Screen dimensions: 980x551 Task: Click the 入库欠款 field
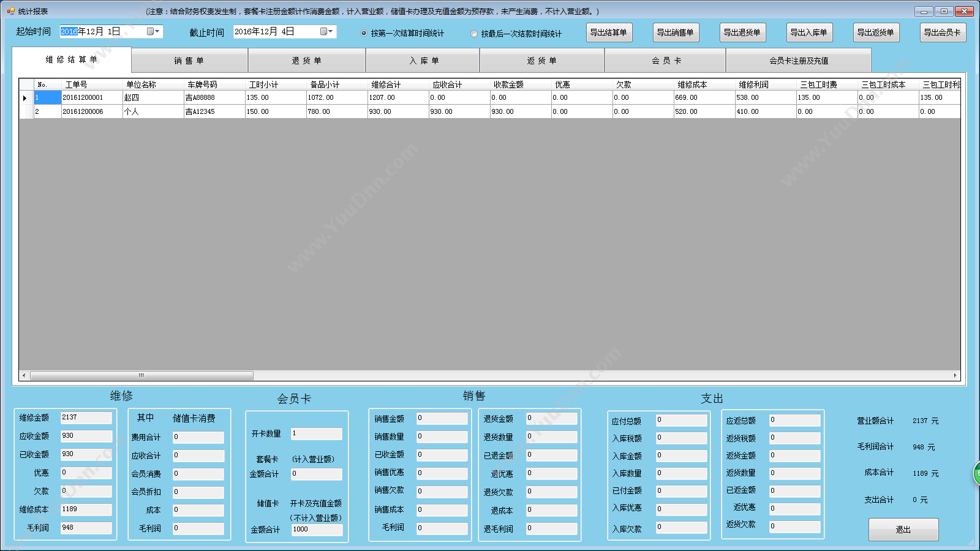point(681,527)
